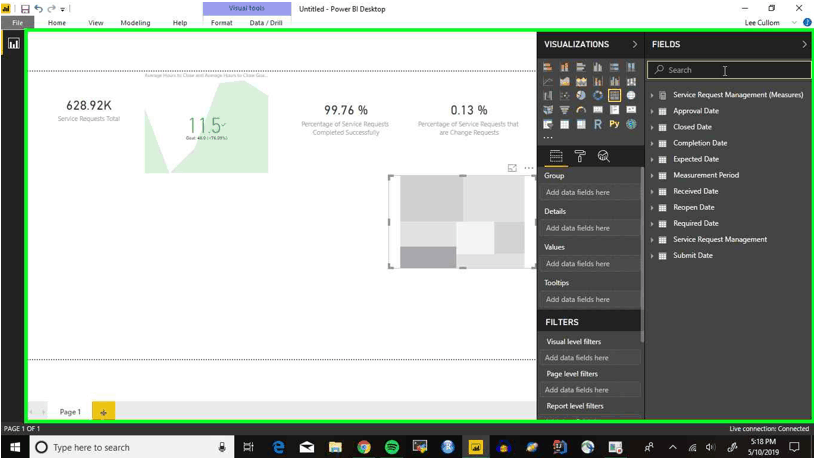This screenshot has height=460, width=816.
Task: Select the Scatter chart visual
Action: (x=564, y=96)
